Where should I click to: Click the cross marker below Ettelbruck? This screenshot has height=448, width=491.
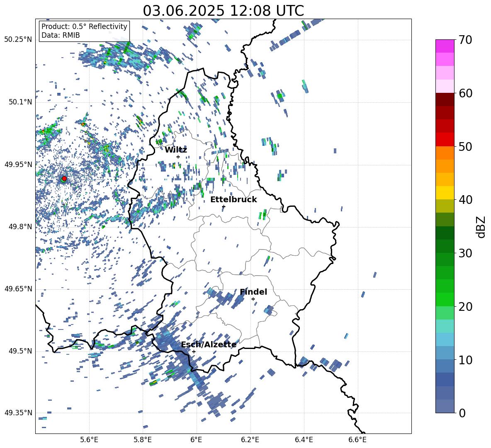pos(224,206)
